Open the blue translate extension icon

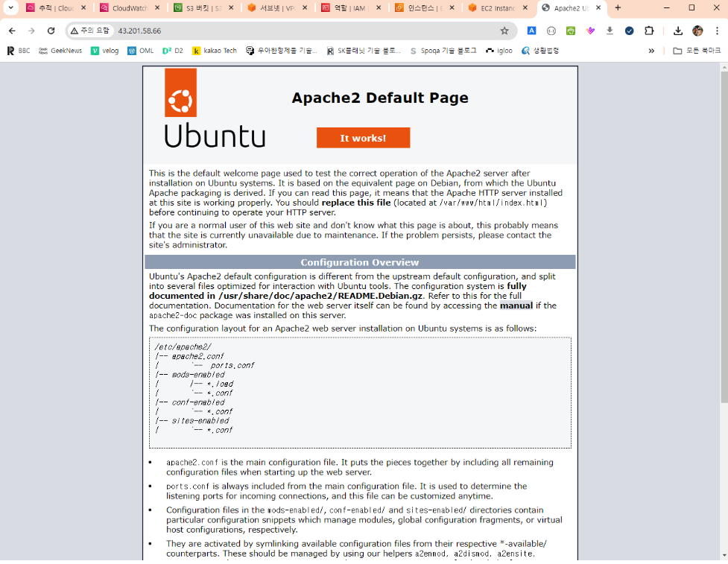(x=531, y=31)
